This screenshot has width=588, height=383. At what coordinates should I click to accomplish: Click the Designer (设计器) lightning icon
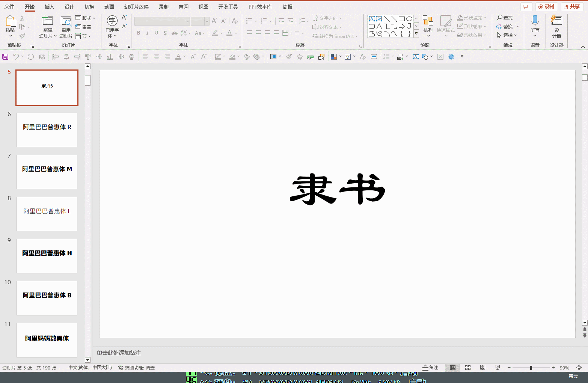pyautogui.click(x=556, y=20)
